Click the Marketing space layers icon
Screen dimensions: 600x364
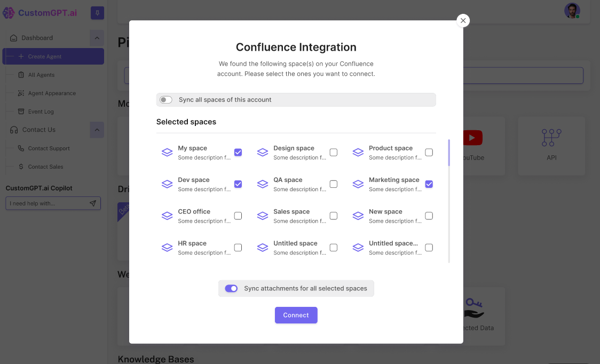pyautogui.click(x=358, y=184)
